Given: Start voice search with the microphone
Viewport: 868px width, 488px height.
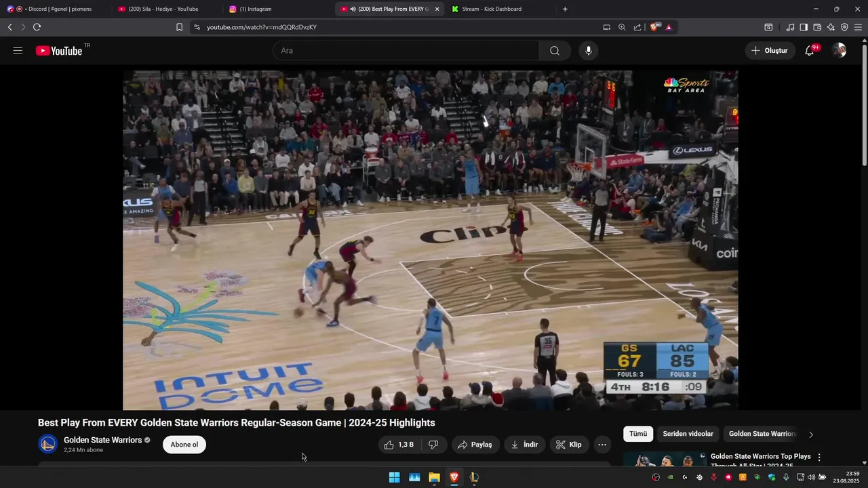Looking at the screenshot, I should tap(589, 51).
